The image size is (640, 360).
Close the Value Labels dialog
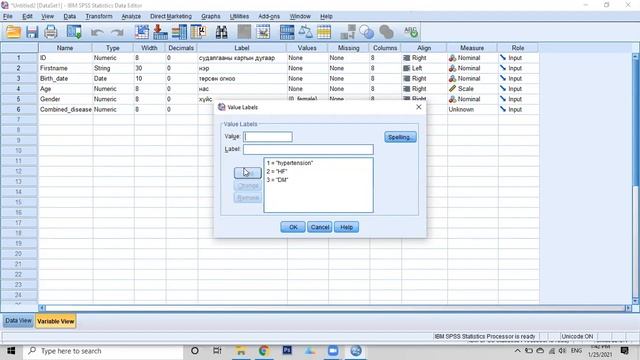point(418,107)
